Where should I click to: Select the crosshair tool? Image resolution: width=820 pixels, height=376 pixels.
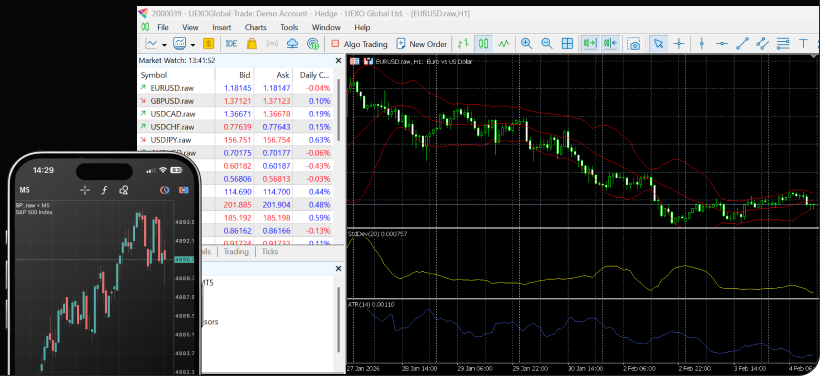pyautogui.click(x=679, y=44)
